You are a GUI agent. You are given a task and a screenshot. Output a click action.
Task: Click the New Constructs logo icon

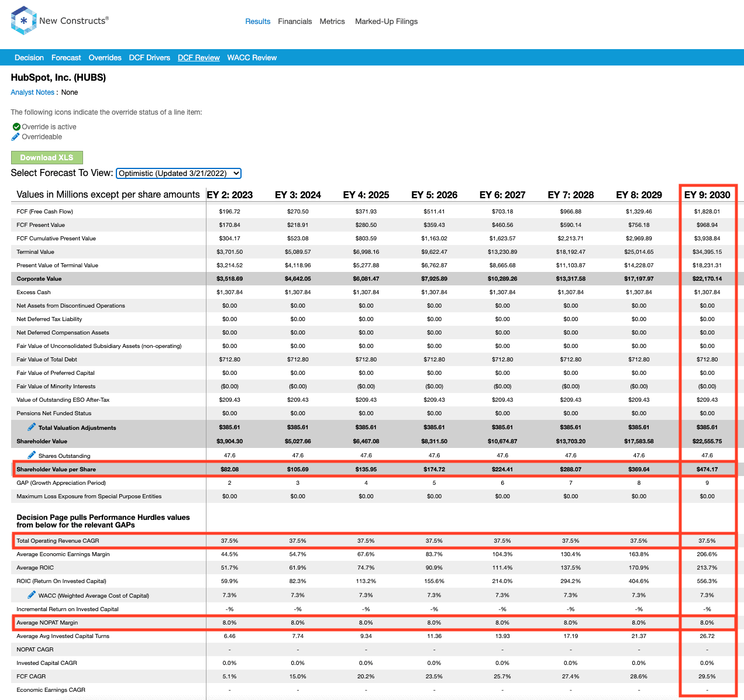(23, 20)
